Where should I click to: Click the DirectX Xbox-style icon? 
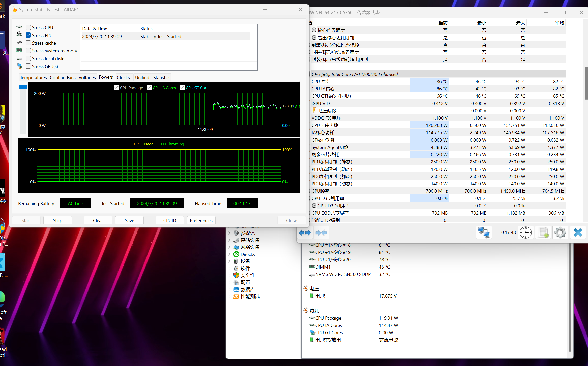236,254
